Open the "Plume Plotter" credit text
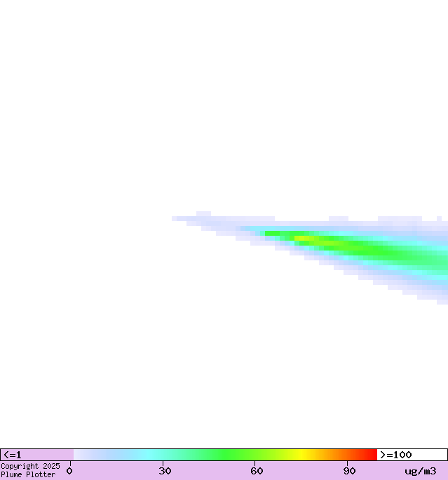The image size is (448, 480). (x=28, y=474)
